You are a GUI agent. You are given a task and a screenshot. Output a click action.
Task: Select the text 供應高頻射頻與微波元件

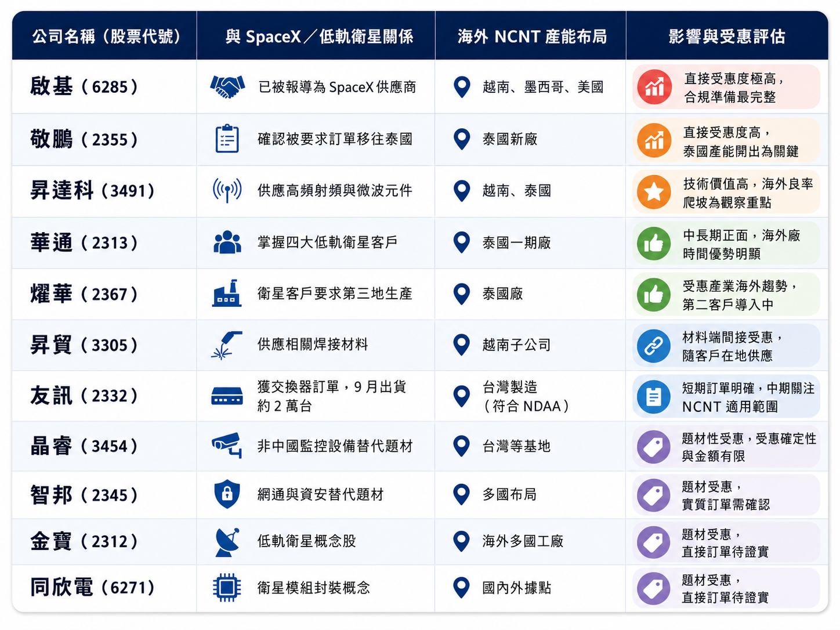coord(335,190)
